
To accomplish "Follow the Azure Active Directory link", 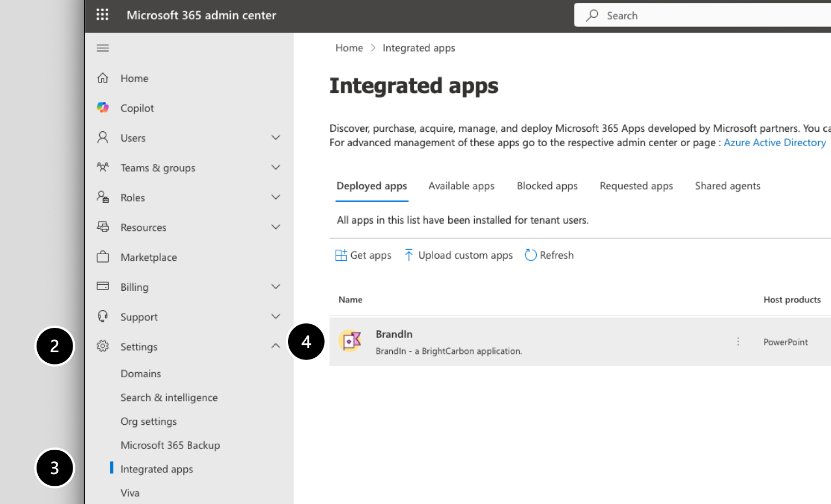I will (774, 143).
